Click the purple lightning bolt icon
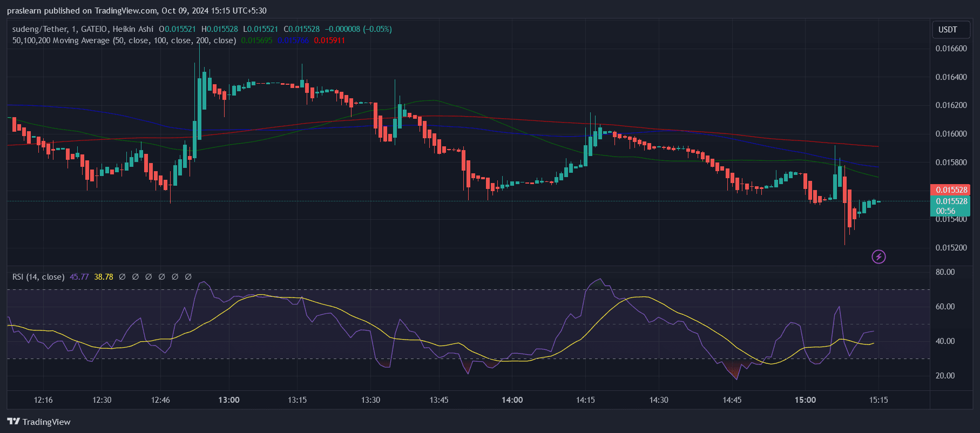The width and height of the screenshot is (980, 433). coord(878,257)
